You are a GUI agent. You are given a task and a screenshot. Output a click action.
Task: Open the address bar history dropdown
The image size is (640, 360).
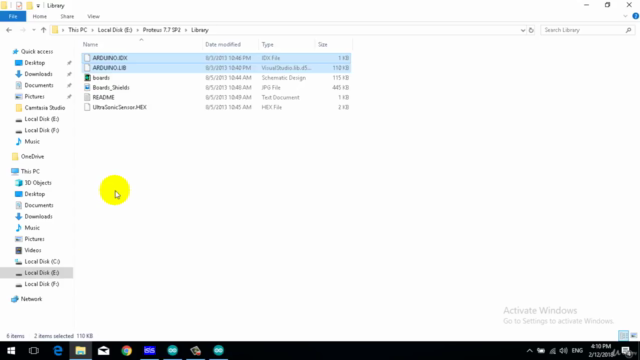pos(522,30)
